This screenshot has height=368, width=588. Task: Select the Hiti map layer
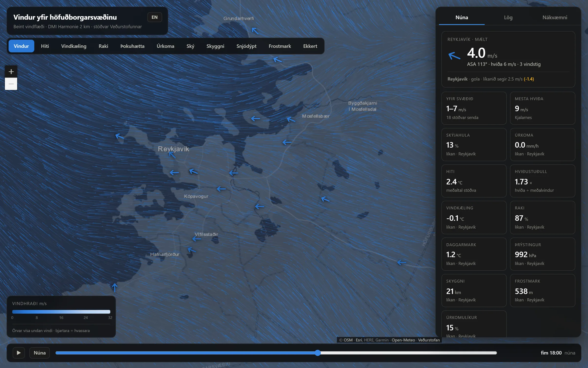click(45, 46)
